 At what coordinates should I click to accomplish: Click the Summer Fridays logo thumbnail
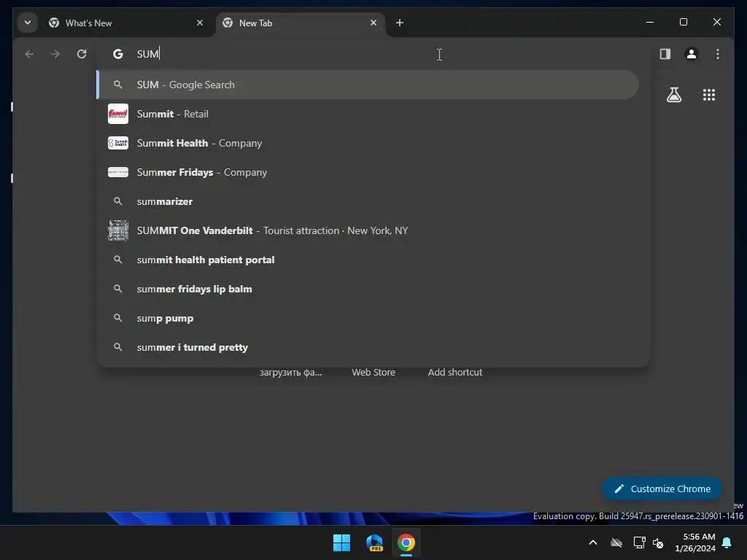pyautogui.click(x=117, y=172)
